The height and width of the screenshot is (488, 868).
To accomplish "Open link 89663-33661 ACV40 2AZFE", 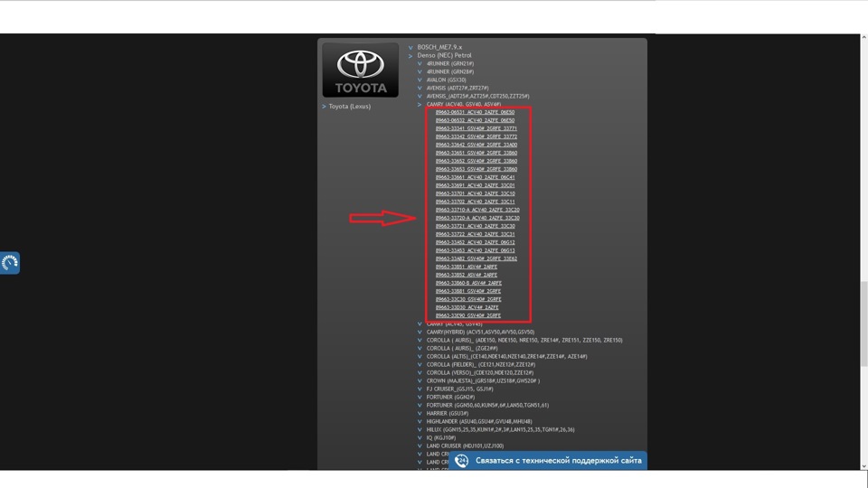I will (475, 178).
